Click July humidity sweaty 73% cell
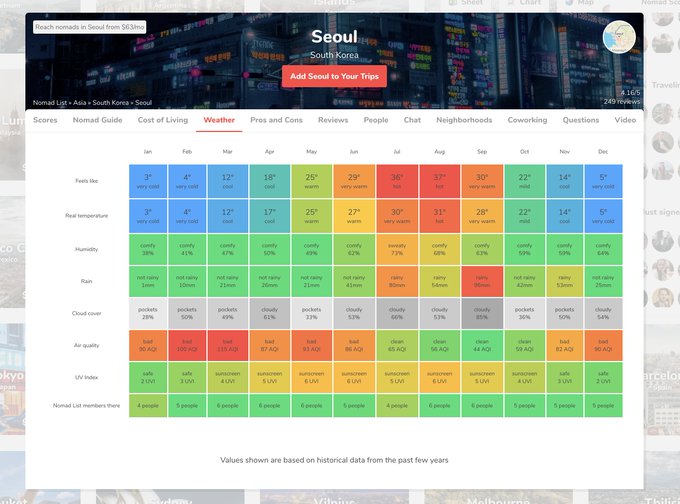Viewport: 680px width, 504px height. [x=397, y=249]
